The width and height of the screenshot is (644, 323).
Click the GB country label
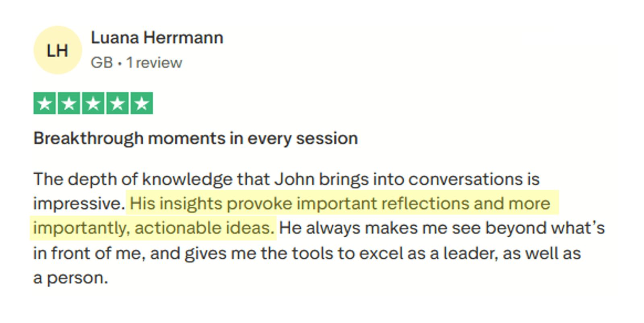(101, 63)
